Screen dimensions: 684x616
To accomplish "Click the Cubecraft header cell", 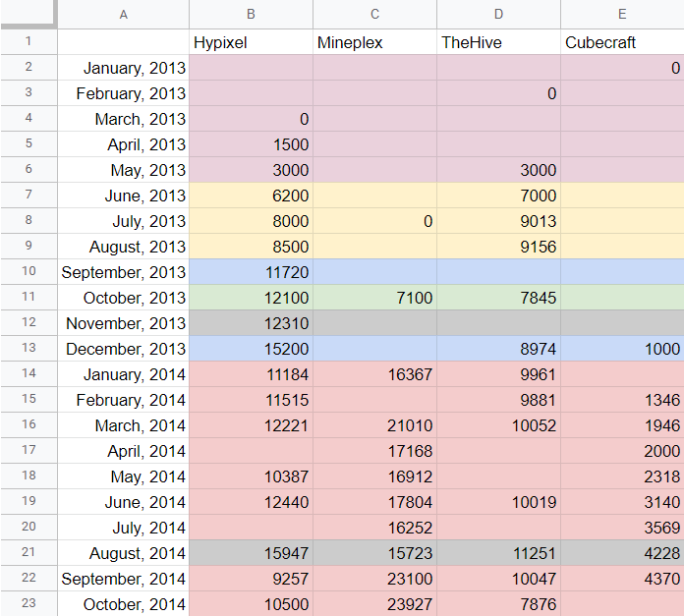I will (x=622, y=42).
